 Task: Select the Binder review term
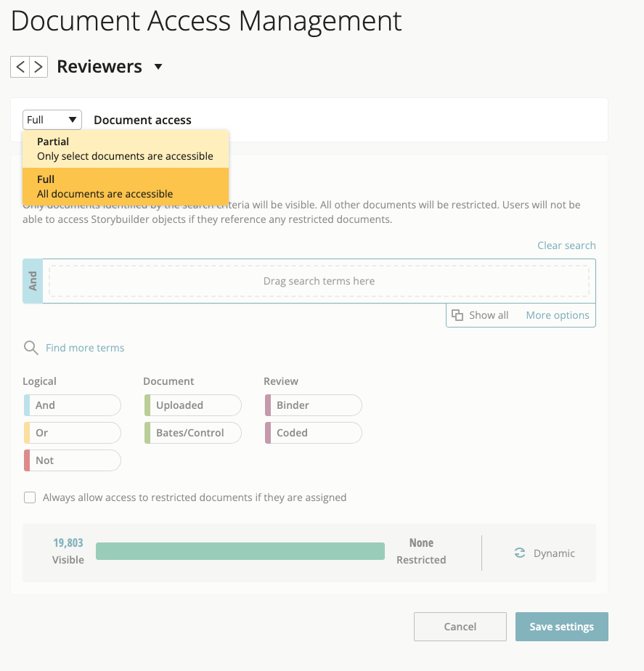click(312, 404)
